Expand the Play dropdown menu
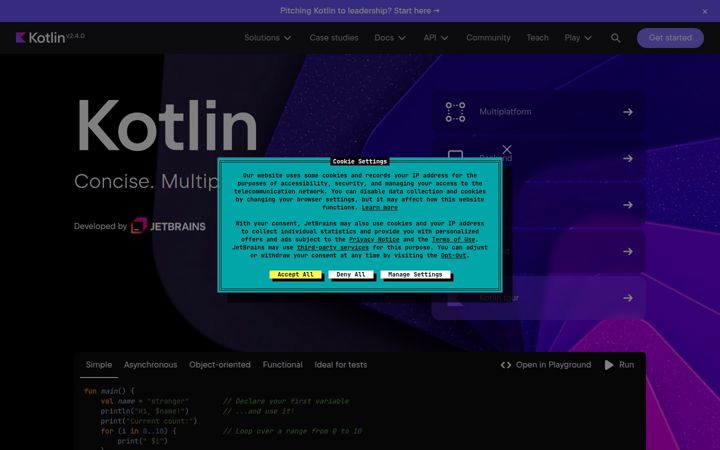Image resolution: width=720 pixels, height=450 pixels. point(578,38)
